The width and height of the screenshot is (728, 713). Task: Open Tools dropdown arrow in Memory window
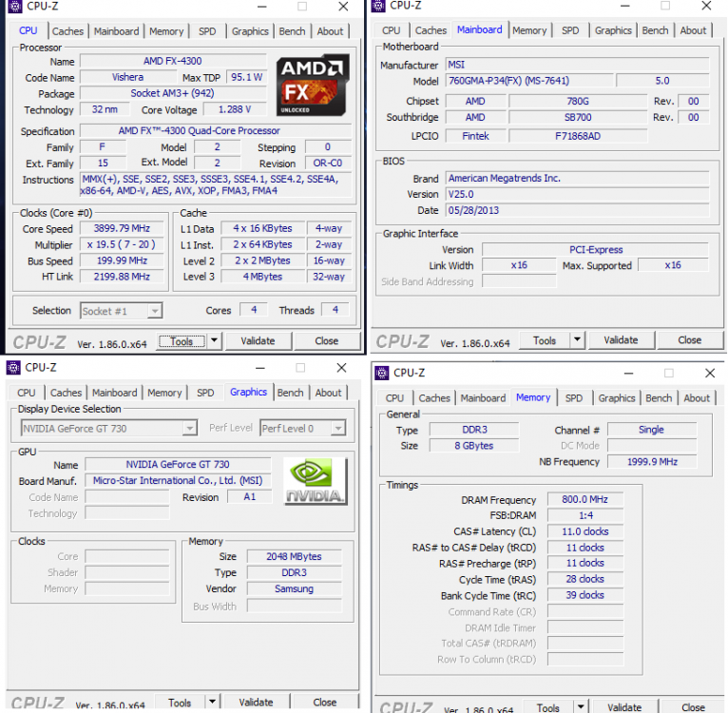click(x=581, y=706)
